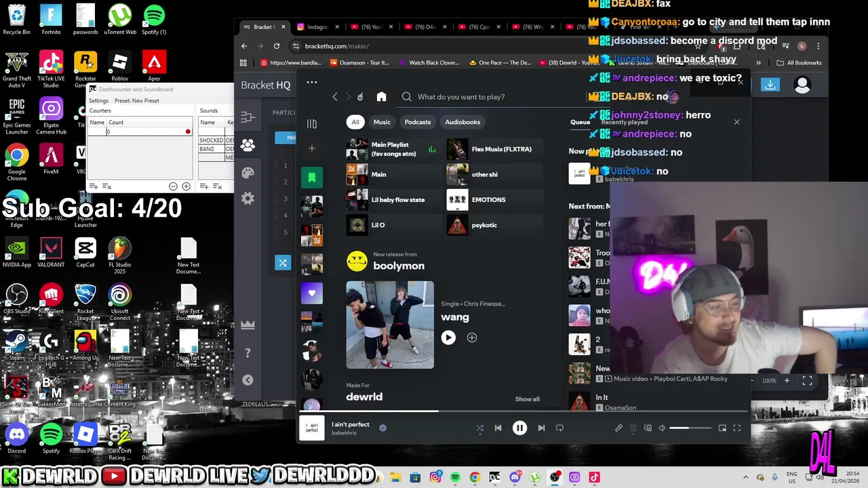Open Your Episodes green bookmark tile
868x488 pixels.
pos(312,178)
